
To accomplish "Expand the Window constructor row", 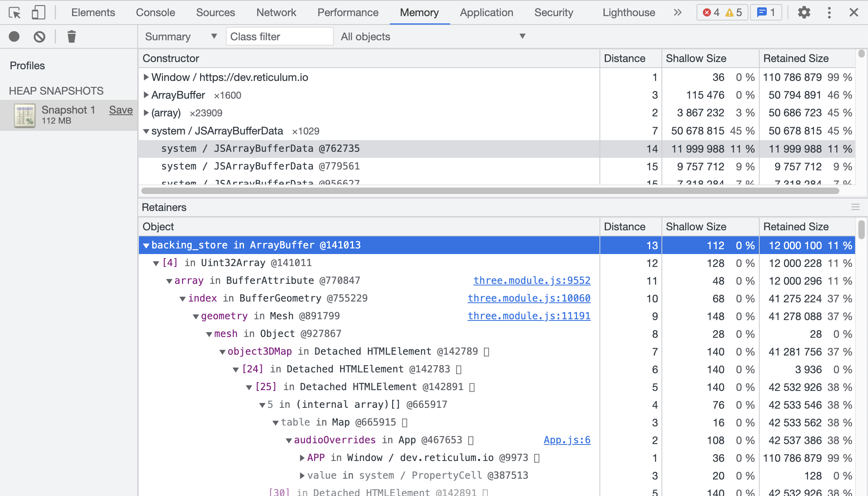I will tap(146, 77).
